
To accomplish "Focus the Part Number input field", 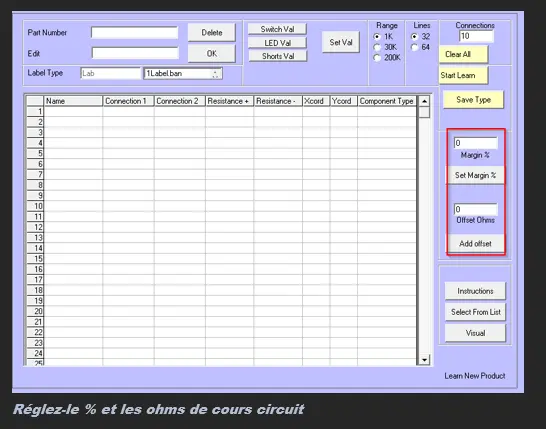I will click(x=134, y=33).
